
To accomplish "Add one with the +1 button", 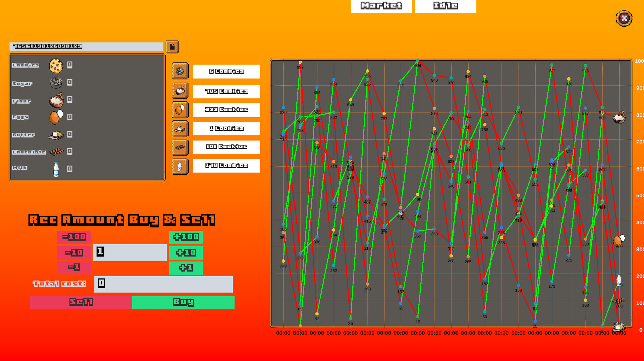I will (186, 268).
